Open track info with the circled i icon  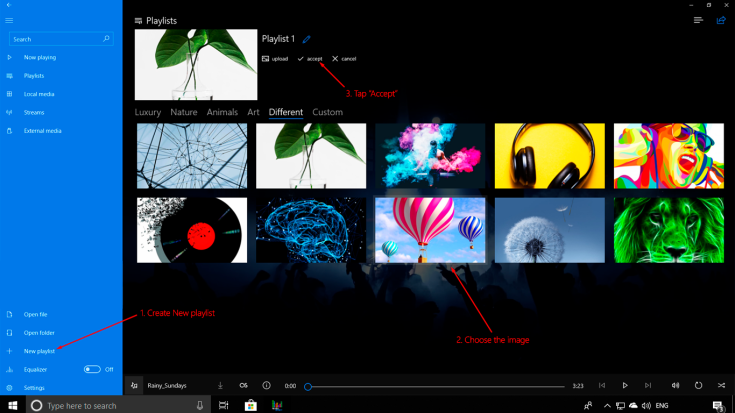pyautogui.click(x=266, y=385)
